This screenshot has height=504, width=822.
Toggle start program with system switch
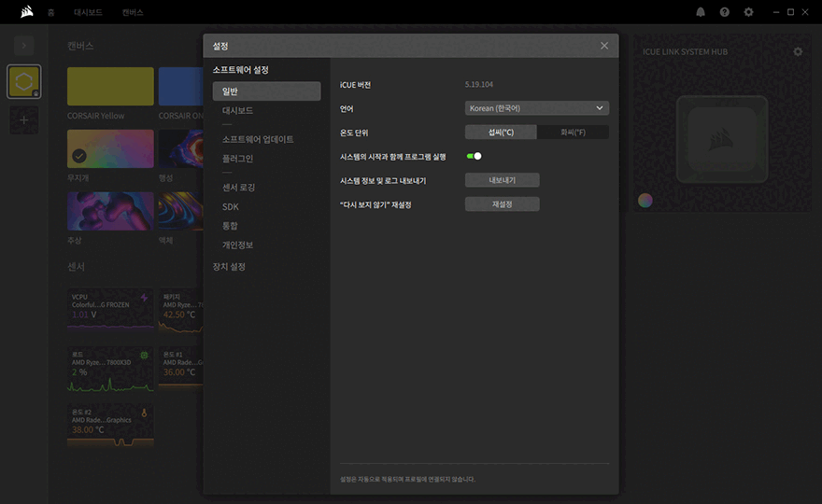coord(474,156)
